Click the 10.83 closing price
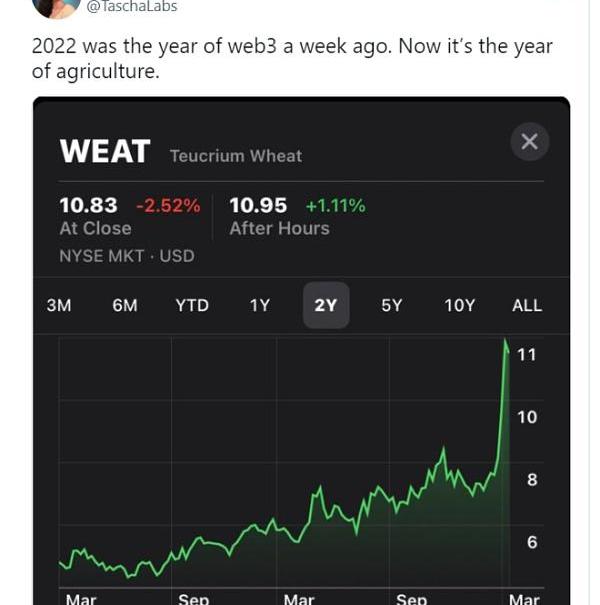Image resolution: width=600 pixels, height=605 pixels. coord(88,205)
